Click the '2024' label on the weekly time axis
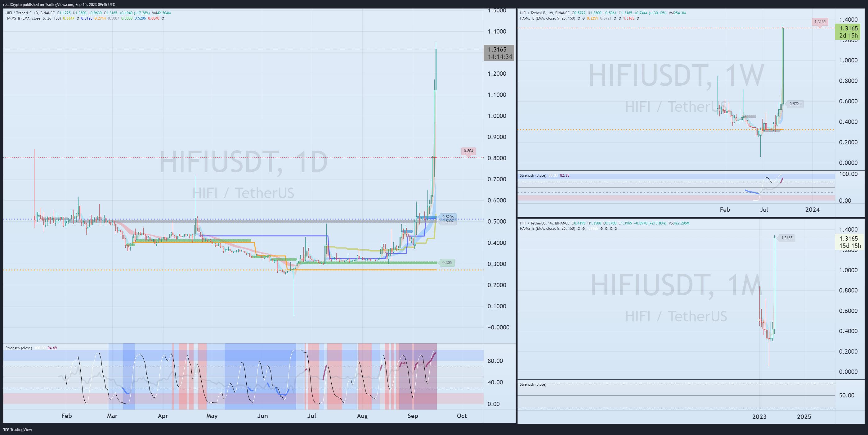This screenshot has height=435, width=868. (812, 209)
